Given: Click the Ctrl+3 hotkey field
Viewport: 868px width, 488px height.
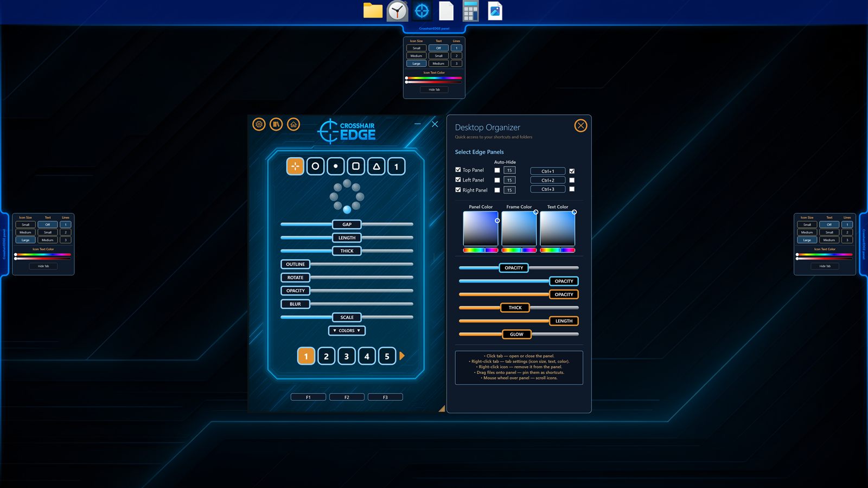Looking at the screenshot, I should [548, 189].
